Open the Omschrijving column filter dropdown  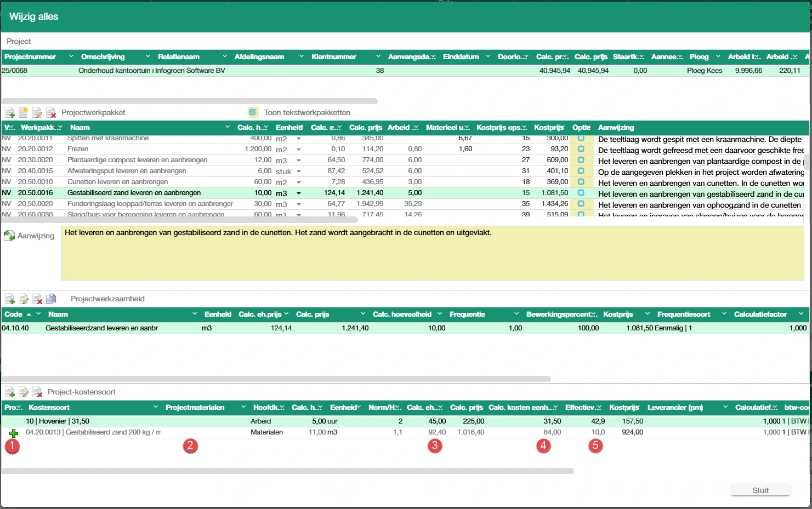[x=147, y=56]
